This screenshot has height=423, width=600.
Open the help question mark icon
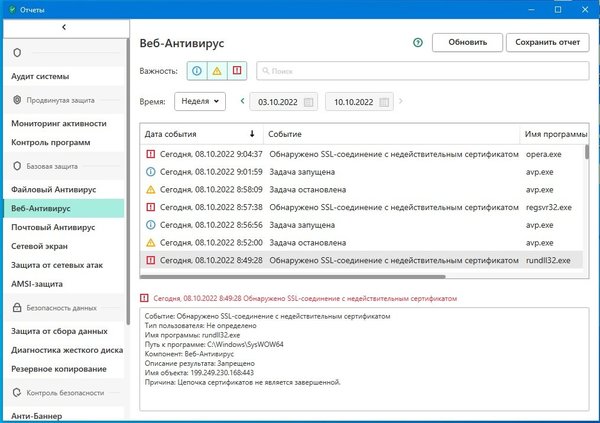[418, 42]
